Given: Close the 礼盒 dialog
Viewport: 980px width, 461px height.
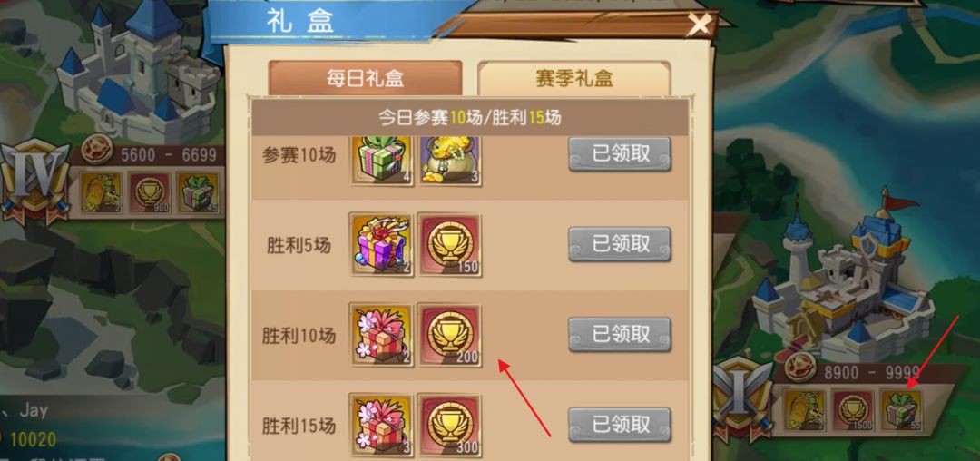Looking at the screenshot, I should (x=700, y=25).
